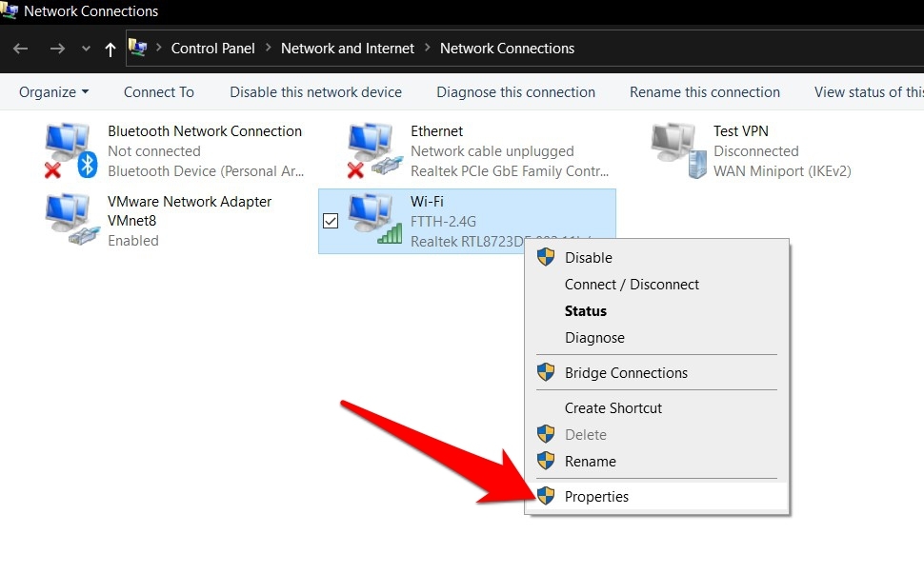Screen dimensions: 924x574
Task: Open Properties from the context menu
Action: [656, 496]
